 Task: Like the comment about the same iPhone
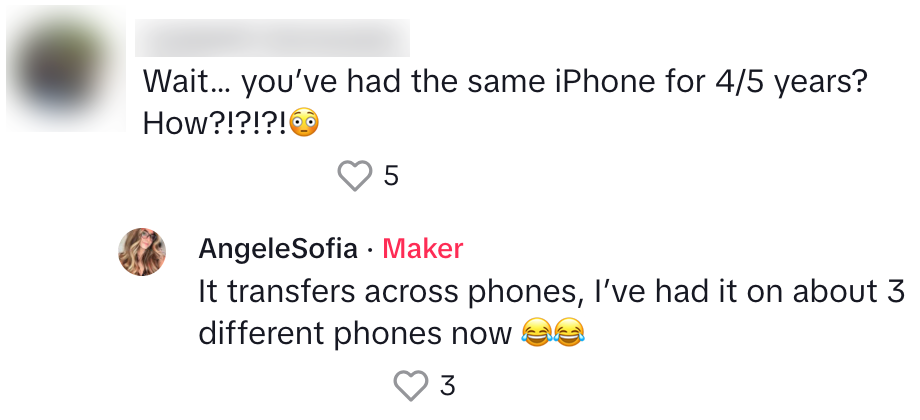(354, 176)
